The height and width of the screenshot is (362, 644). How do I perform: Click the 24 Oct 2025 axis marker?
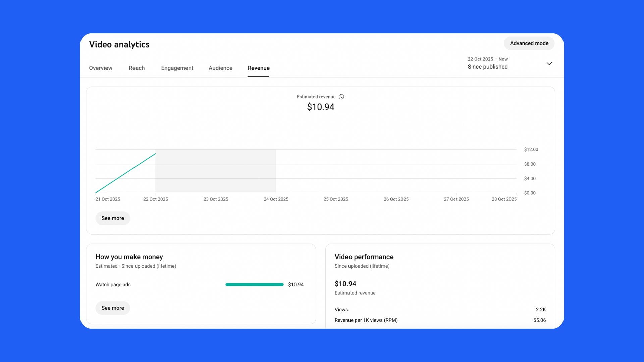pos(276,199)
